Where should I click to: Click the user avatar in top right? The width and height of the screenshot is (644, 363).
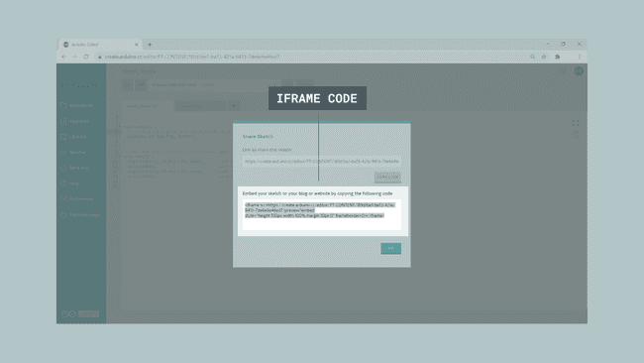[x=579, y=71]
